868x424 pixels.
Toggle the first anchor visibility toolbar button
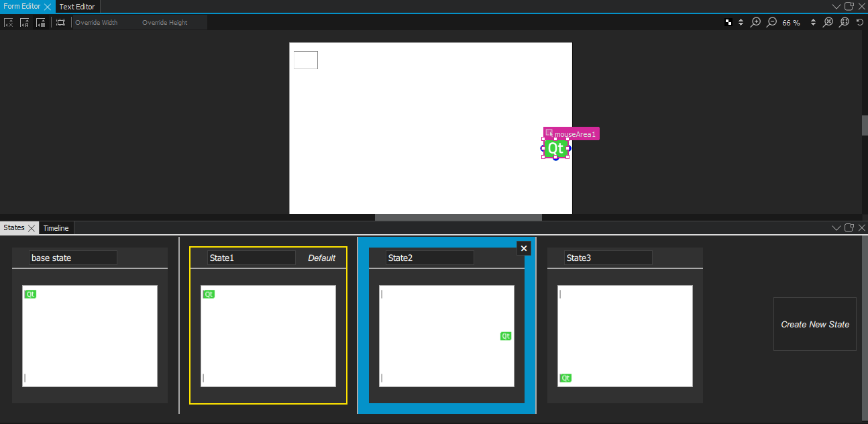coord(9,22)
